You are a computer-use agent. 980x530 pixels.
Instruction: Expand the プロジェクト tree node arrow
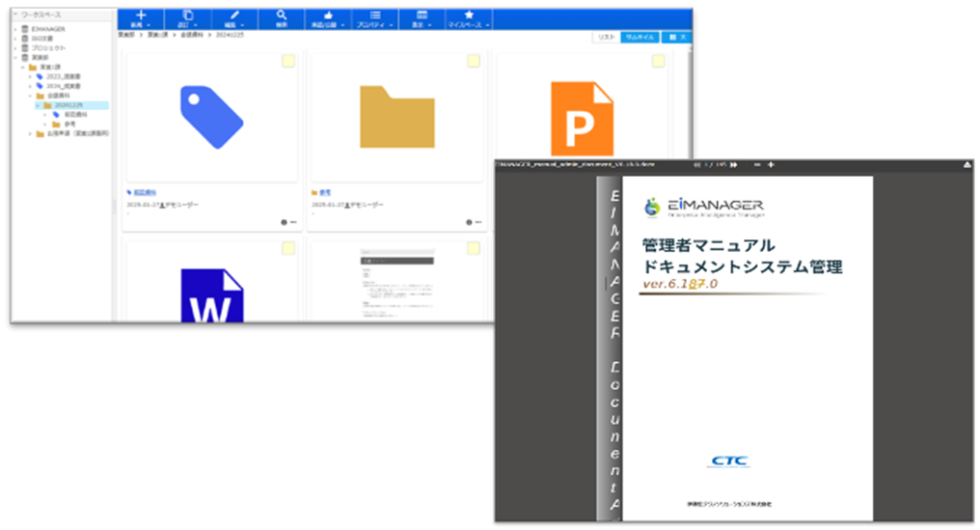[15, 47]
